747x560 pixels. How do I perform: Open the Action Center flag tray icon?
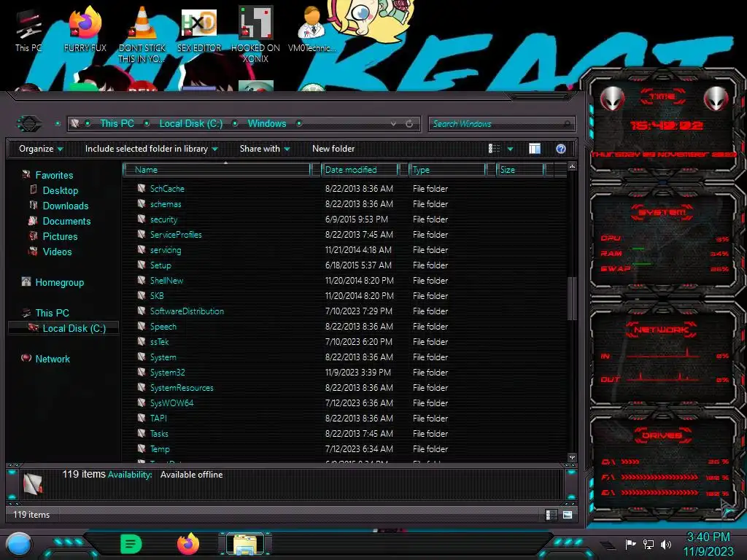630,544
